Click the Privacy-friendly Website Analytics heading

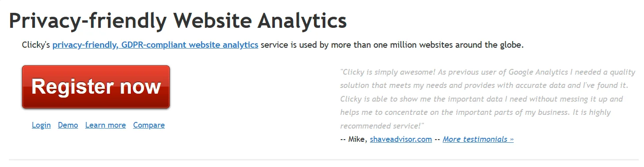tap(178, 20)
